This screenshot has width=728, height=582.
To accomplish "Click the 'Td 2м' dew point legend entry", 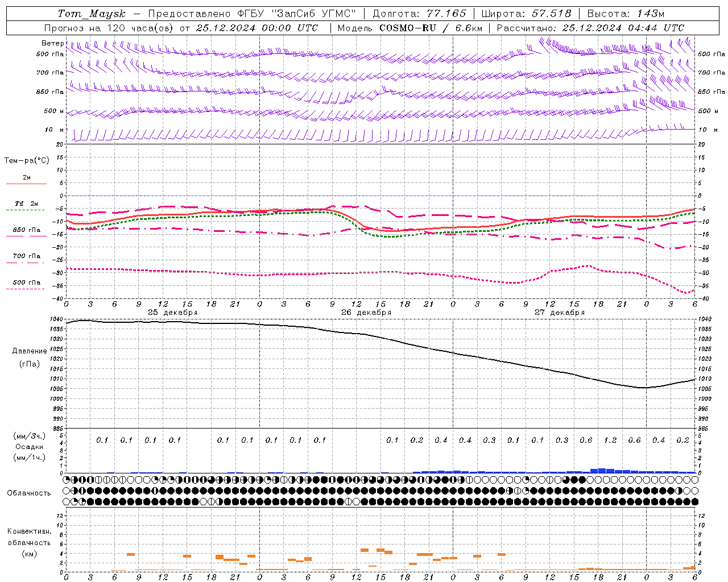I will tap(26, 203).
